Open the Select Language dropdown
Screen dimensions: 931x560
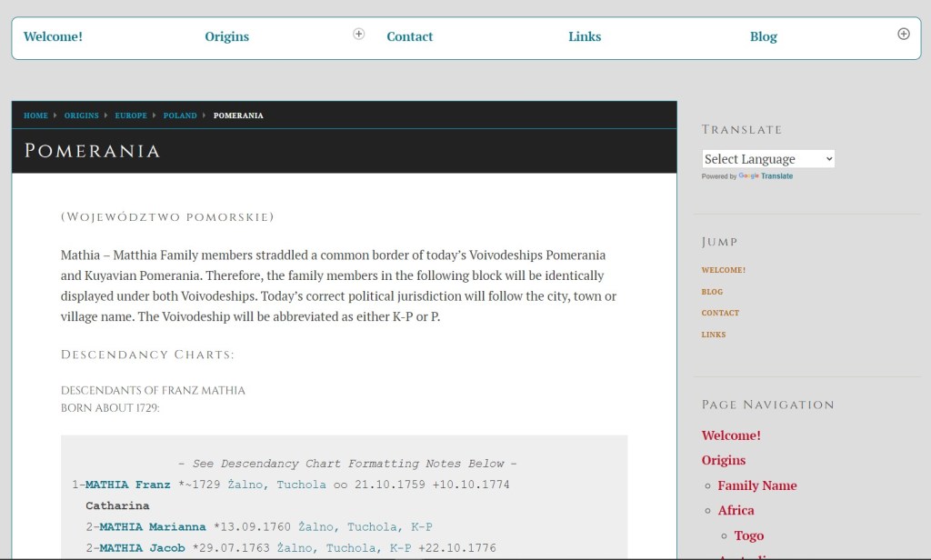point(767,159)
